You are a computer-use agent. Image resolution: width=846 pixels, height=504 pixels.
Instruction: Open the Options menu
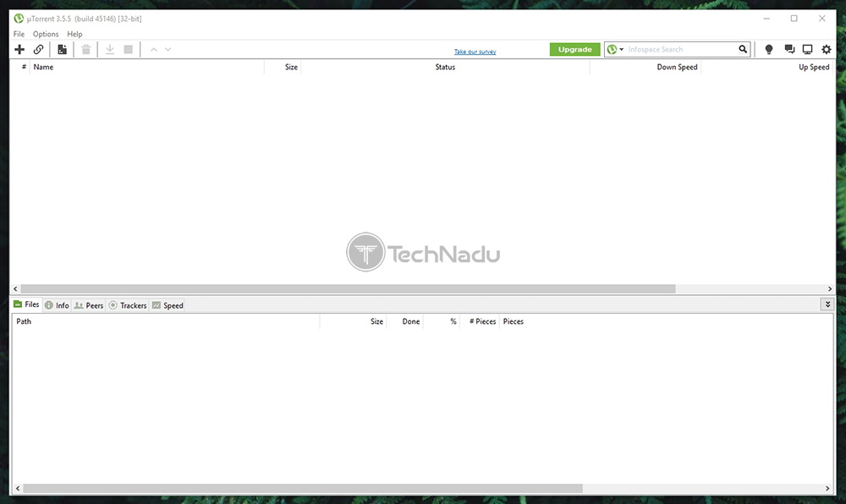(x=45, y=34)
